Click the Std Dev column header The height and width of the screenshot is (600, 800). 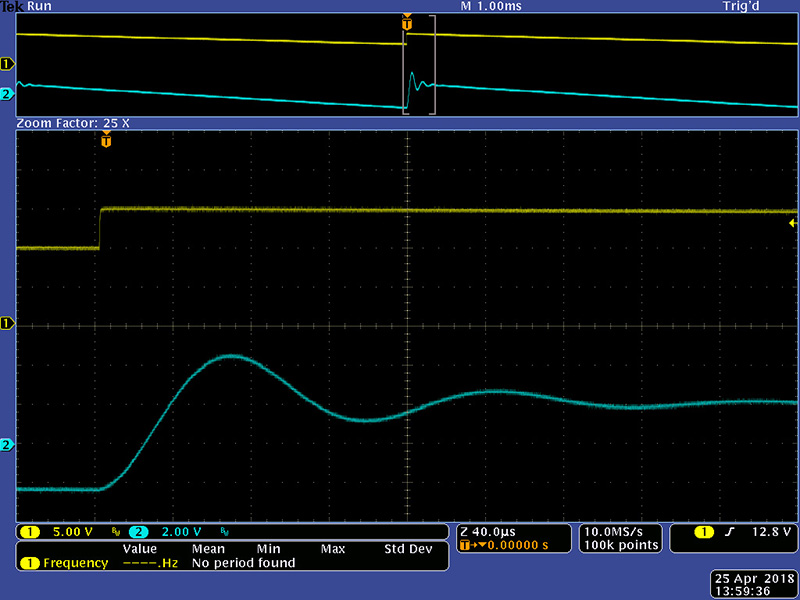tap(408, 549)
